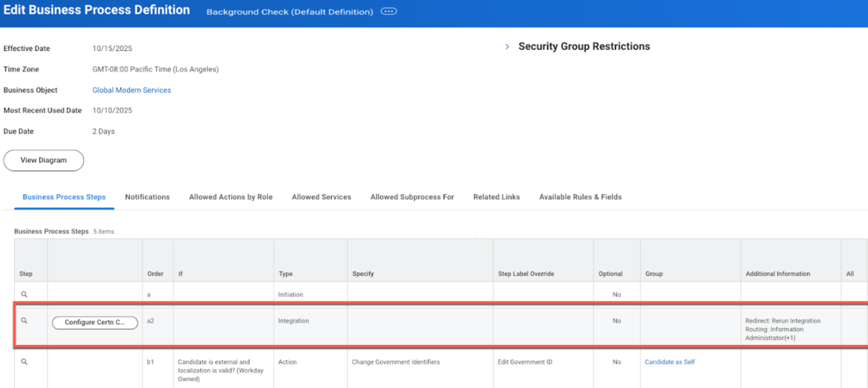Viewport: 868px width, 388px height.
Task: Click the Due Date value 2 Days
Action: [x=103, y=132]
